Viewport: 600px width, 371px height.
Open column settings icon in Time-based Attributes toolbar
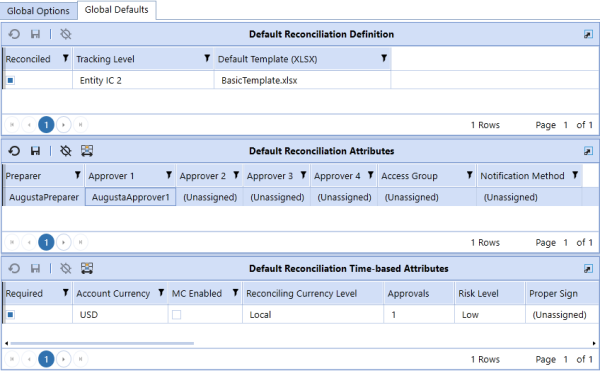87,268
